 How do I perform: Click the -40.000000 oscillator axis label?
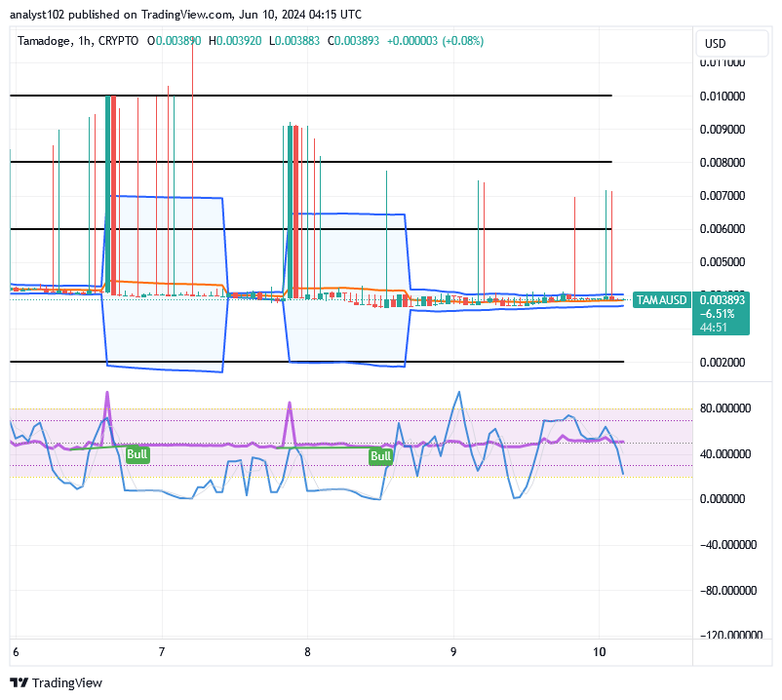[x=728, y=545]
